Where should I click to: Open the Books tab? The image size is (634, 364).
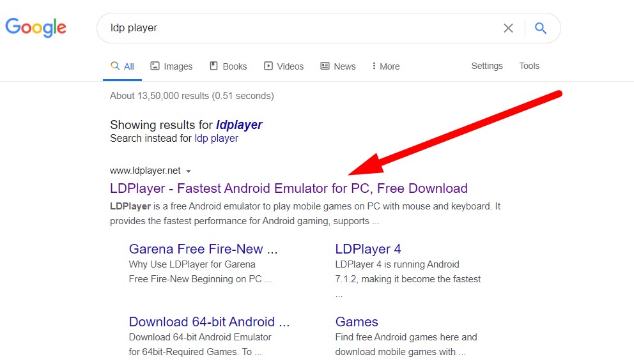coord(228,66)
